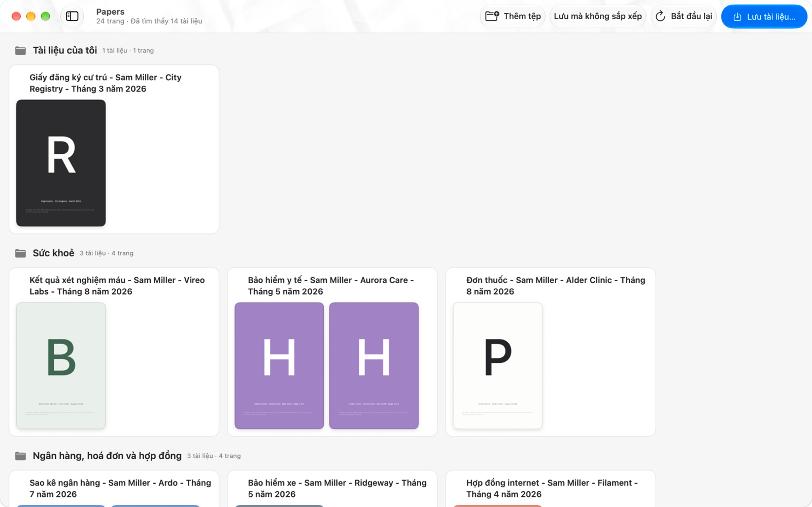Click the Sức khoẻ folder icon
This screenshot has width=812, height=507.
coord(20,253)
